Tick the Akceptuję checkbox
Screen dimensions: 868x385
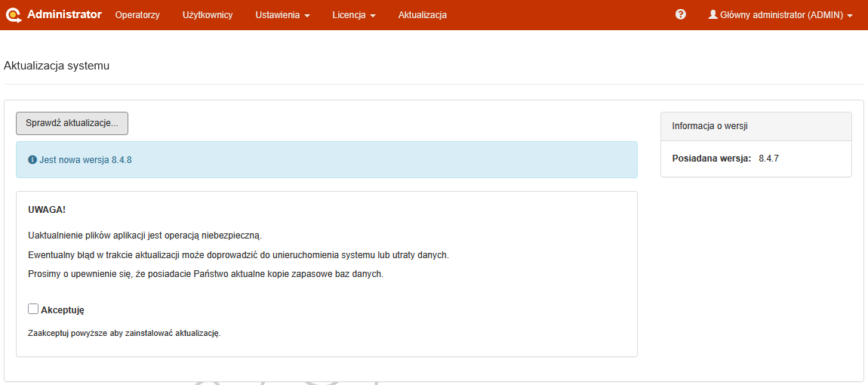[33, 309]
